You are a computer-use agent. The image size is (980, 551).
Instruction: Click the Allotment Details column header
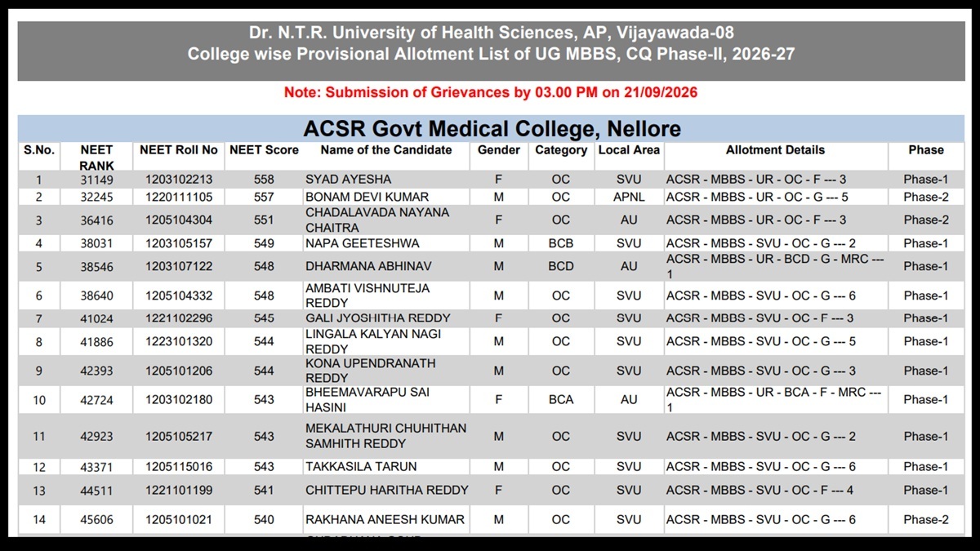776,150
